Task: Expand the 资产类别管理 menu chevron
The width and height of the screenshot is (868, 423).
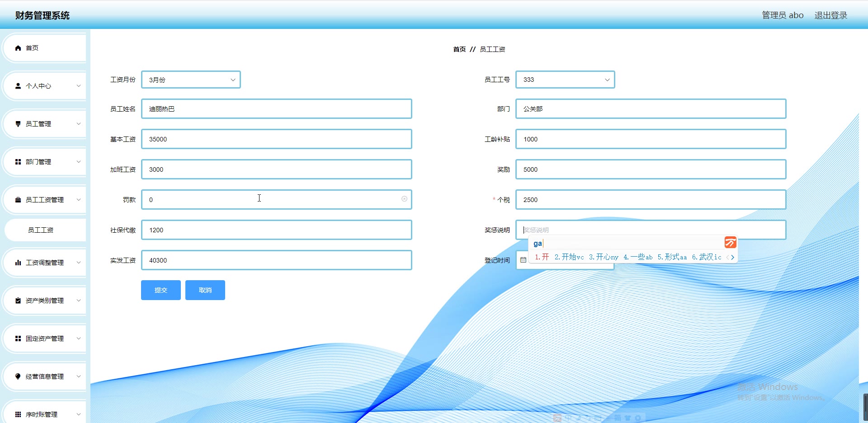Action: click(79, 301)
